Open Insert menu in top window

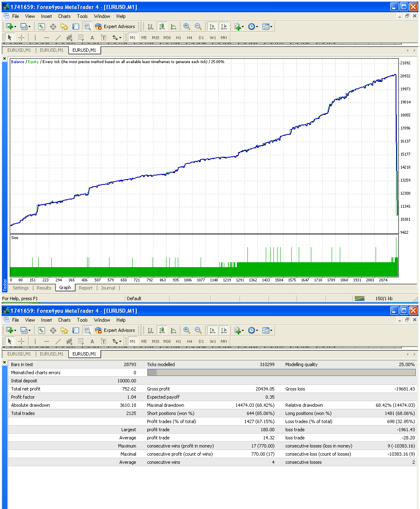[46, 16]
